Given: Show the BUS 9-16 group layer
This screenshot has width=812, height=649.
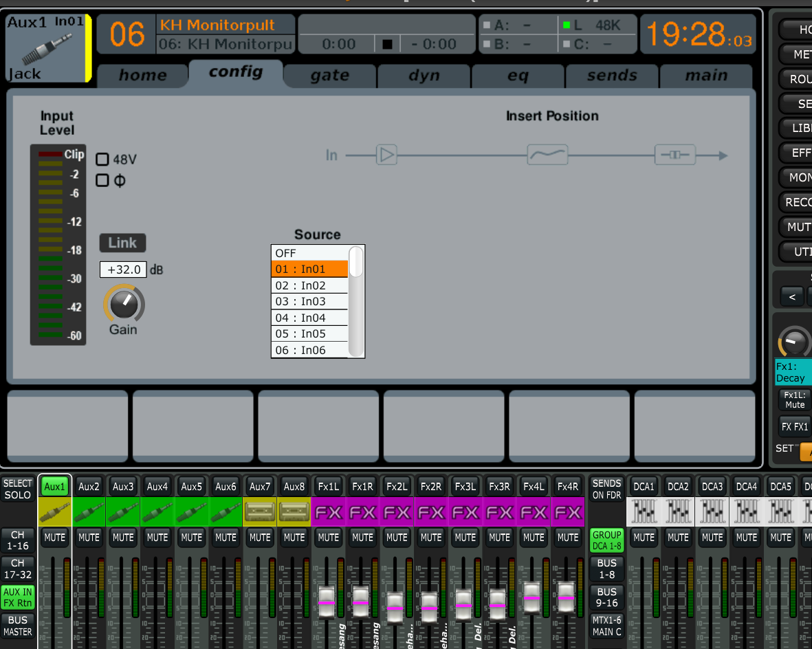Looking at the screenshot, I should point(607,597).
